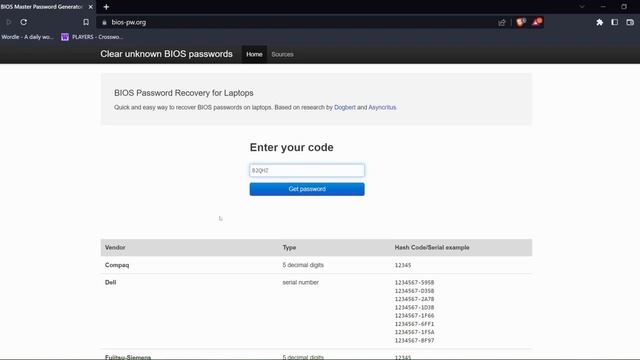Click the Get password button
This screenshot has height=360, width=640.
(x=307, y=189)
